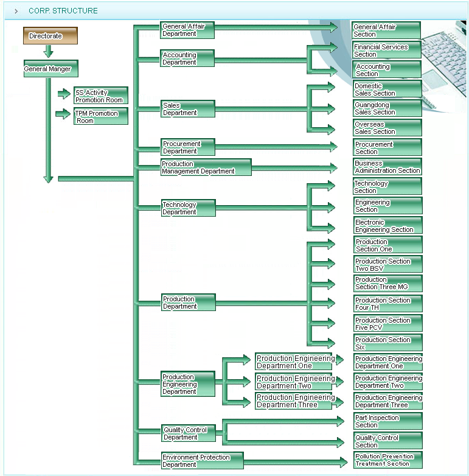Click Production Engineering Department parent node
The image size is (469, 476).
tap(187, 384)
